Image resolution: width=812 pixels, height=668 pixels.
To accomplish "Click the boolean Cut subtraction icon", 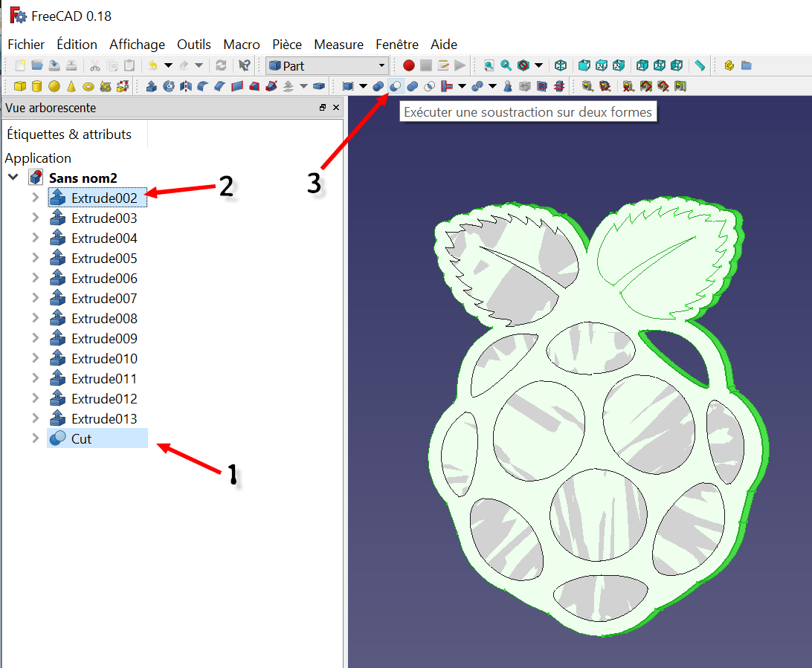I will [x=395, y=86].
